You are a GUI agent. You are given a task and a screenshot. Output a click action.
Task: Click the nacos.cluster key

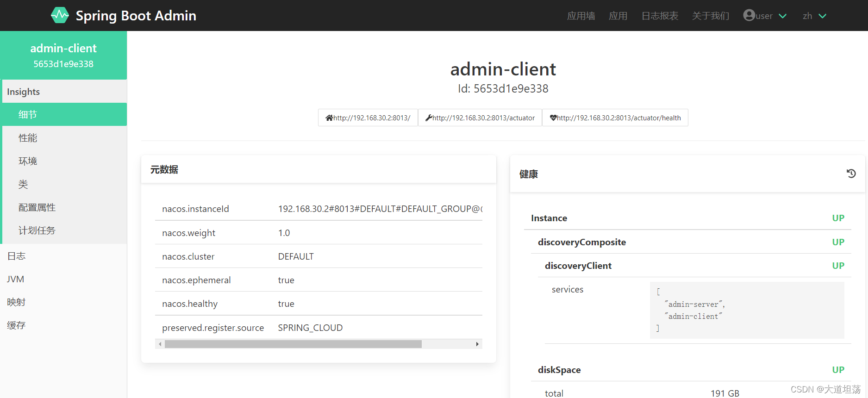(188, 256)
